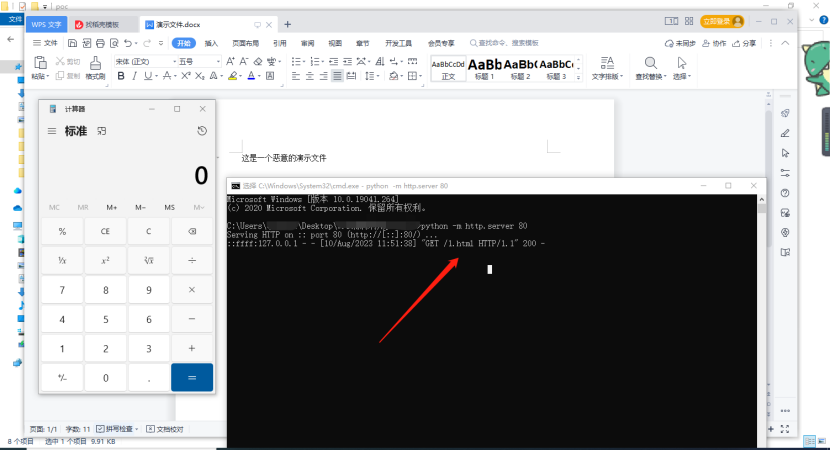This screenshot has height=450, width=830.
Task: Click the Paste (粘贴) clipboard icon
Action: click(38, 62)
